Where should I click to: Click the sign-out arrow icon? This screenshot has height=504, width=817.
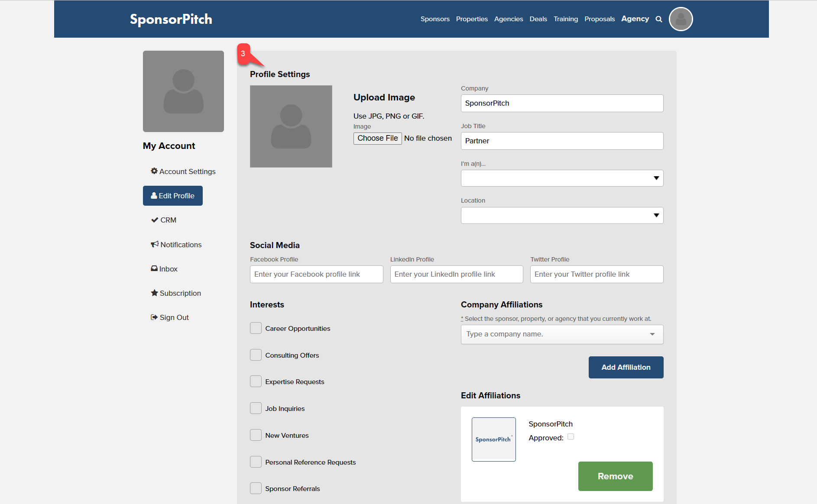pyautogui.click(x=154, y=317)
